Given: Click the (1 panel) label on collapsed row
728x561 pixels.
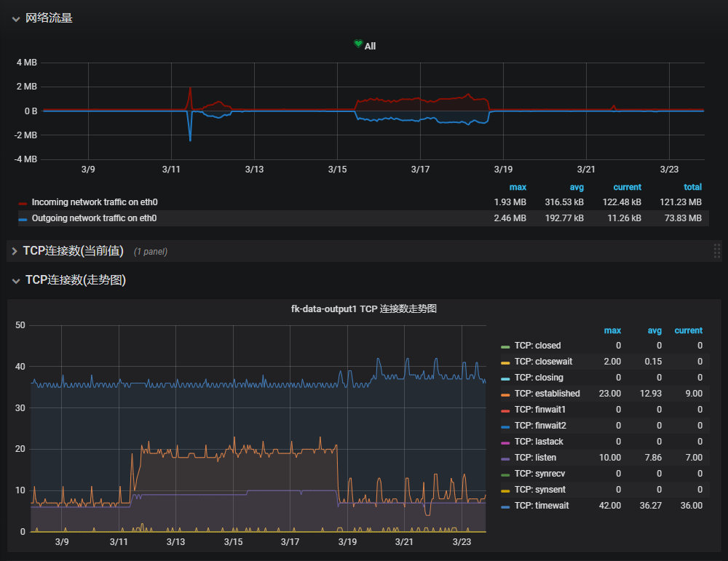Looking at the screenshot, I should [x=151, y=252].
